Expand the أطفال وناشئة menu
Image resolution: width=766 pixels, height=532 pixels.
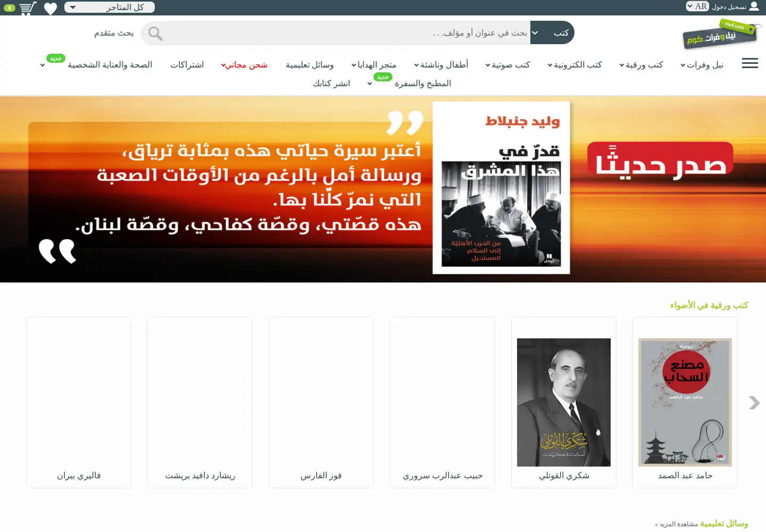point(441,65)
